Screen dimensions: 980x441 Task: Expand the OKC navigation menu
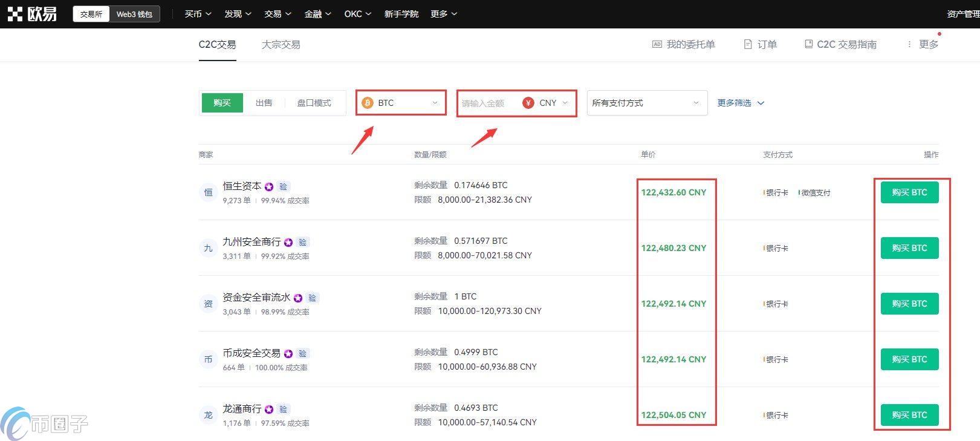click(358, 14)
